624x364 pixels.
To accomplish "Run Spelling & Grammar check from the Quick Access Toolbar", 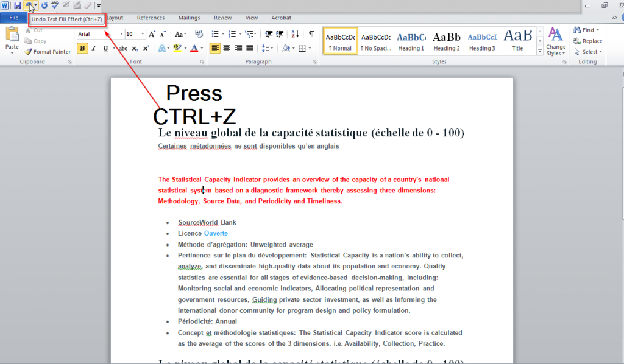I will click(55, 5).
